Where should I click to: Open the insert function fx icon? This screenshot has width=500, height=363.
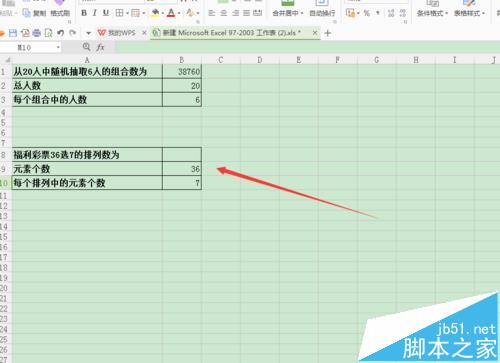pos(100,47)
